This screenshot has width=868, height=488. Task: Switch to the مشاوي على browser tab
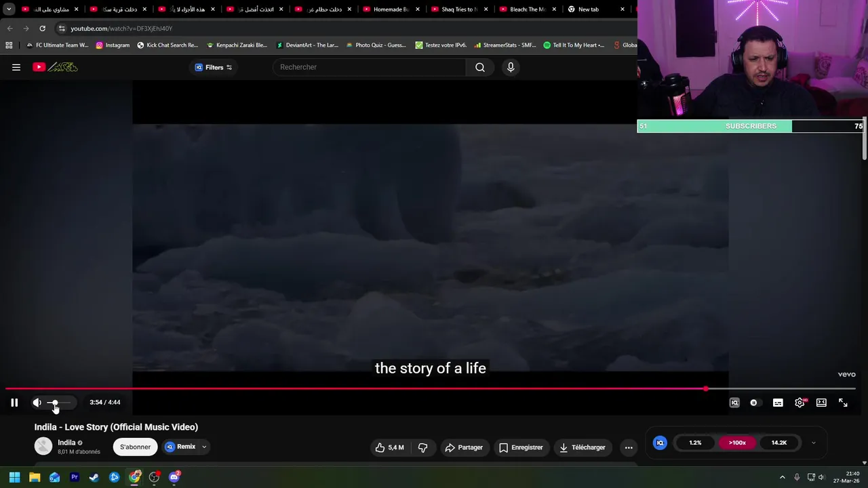pos(51,9)
